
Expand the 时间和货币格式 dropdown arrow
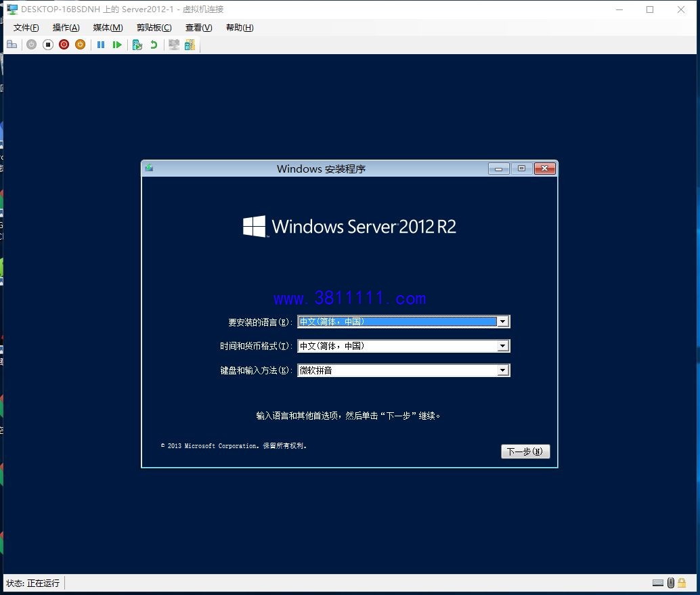(503, 346)
